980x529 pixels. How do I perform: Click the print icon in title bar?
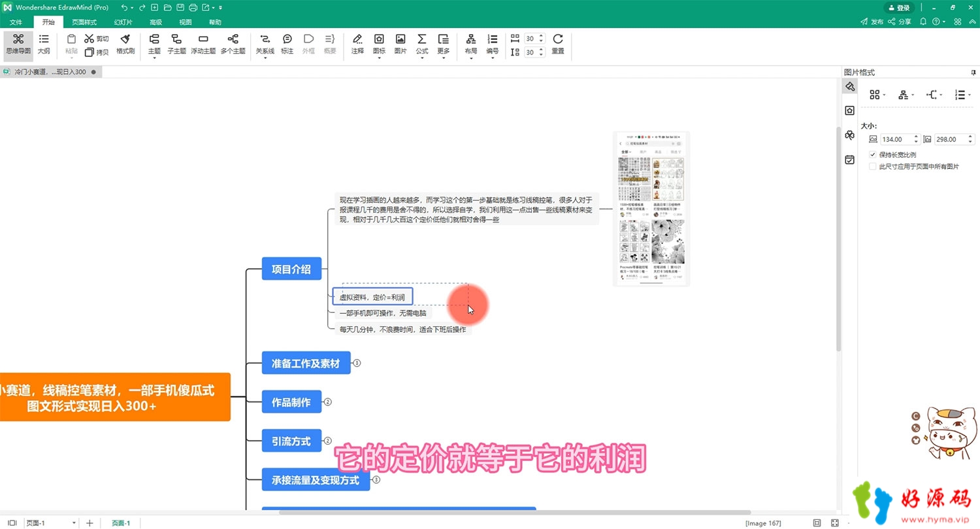pyautogui.click(x=193, y=8)
